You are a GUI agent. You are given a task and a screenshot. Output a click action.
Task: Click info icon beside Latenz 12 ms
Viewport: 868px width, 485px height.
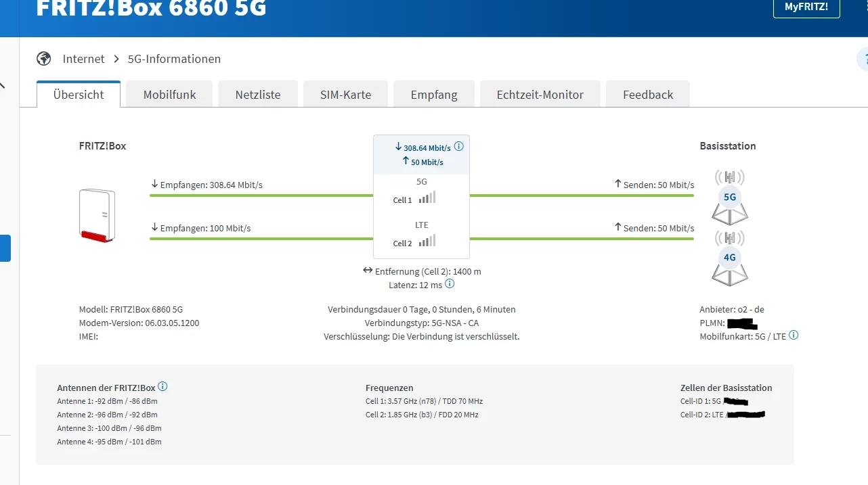[450, 284]
